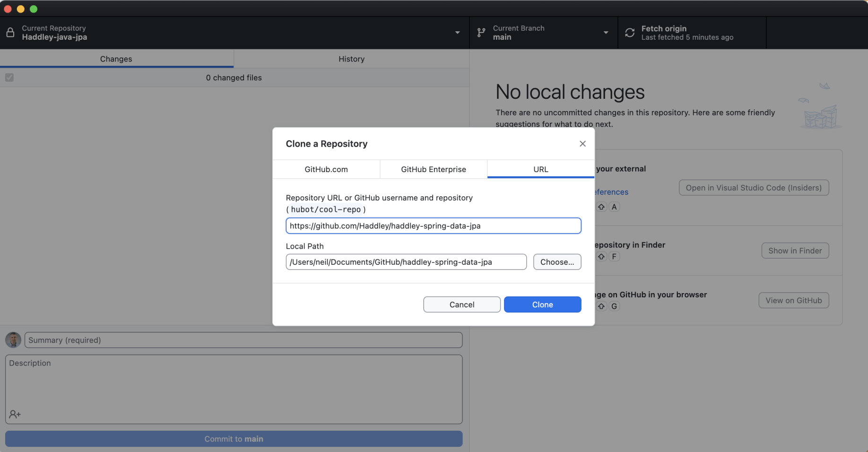The height and width of the screenshot is (452, 868).
Task: Cancel the clone dialog
Action: pyautogui.click(x=462, y=304)
